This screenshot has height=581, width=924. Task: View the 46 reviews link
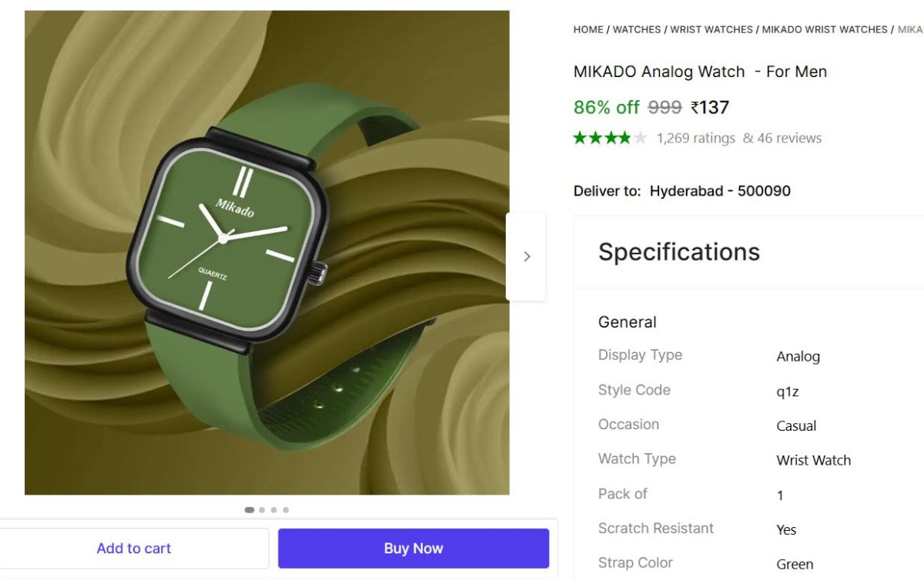click(x=782, y=139)
